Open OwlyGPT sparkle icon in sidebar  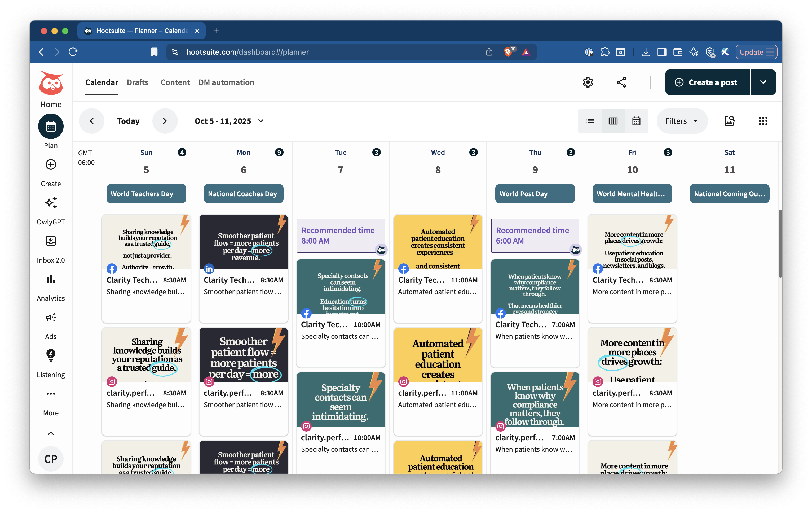coord(51,203)
